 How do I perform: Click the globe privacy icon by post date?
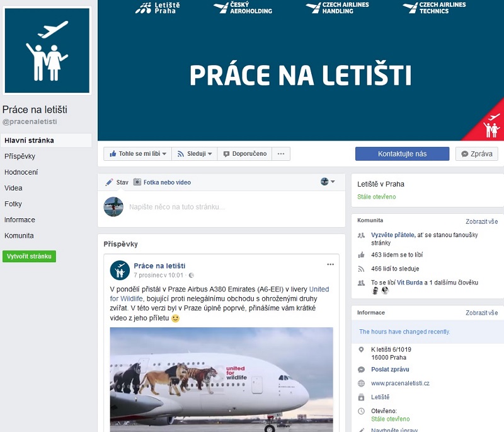pos(192,276)
